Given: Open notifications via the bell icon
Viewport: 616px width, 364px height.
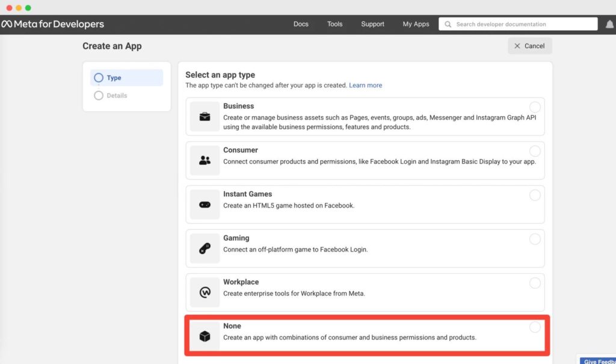Looking at the screenshot, I should [x=609, y=24].
